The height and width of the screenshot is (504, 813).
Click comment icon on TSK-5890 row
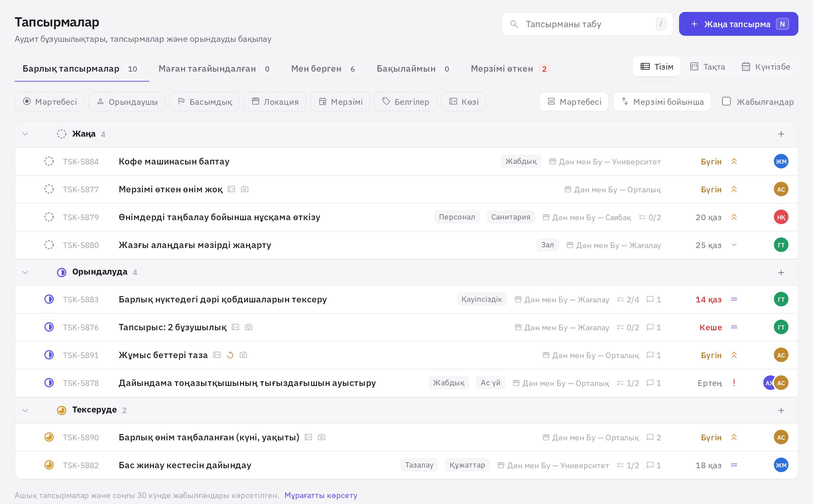click(650, 437)
